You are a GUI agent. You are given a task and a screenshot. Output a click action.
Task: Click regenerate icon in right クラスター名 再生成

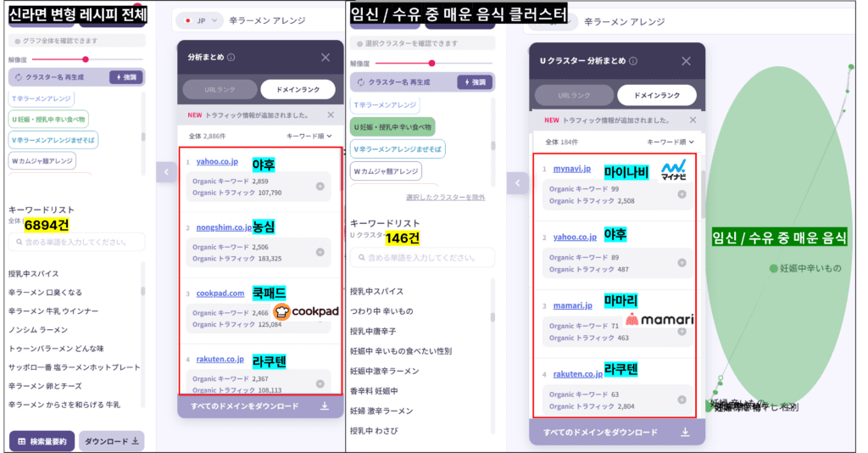click(x=361, y=82)
